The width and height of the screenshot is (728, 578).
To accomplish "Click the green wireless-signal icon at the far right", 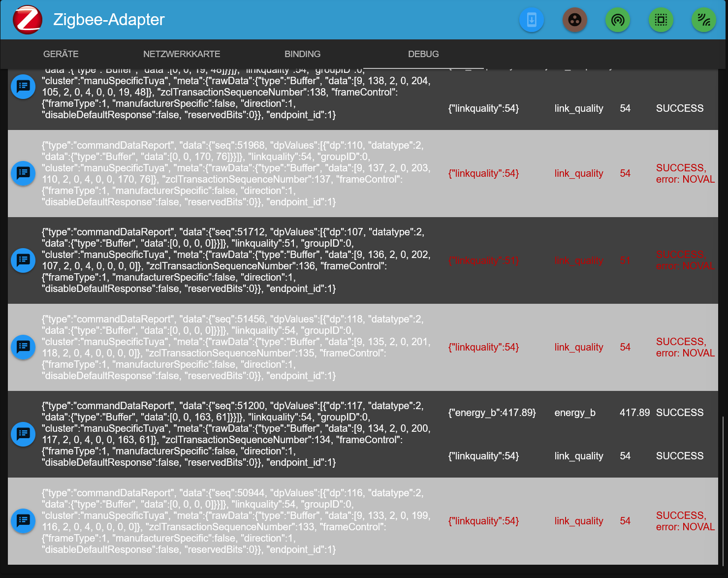I will tap(704, 20).
